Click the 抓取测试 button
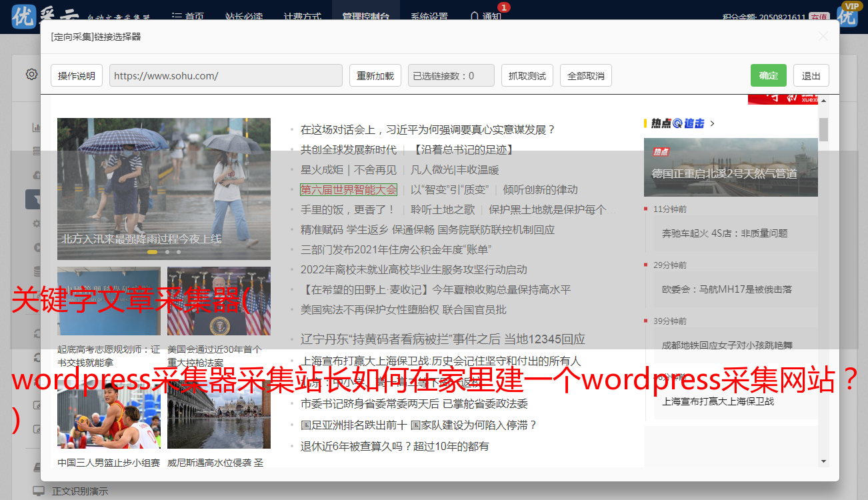This screenshot has height=500, width=868. 527,75
